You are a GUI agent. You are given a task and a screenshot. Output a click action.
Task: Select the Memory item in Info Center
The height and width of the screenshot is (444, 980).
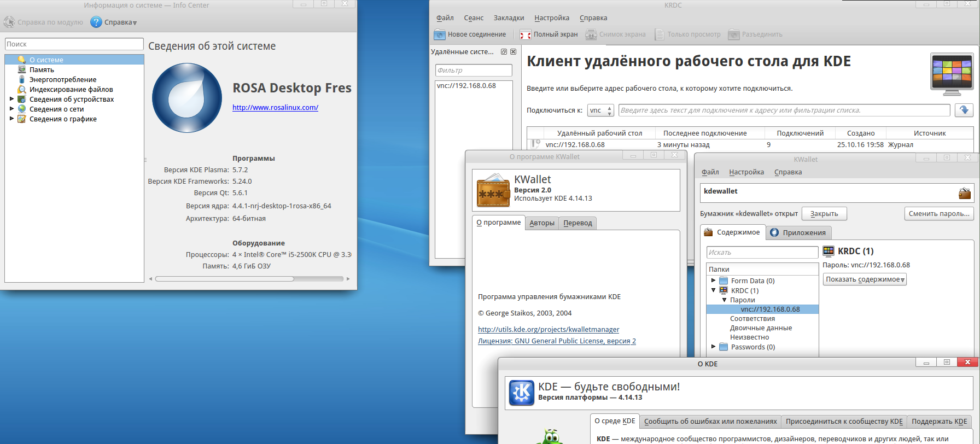42,70
